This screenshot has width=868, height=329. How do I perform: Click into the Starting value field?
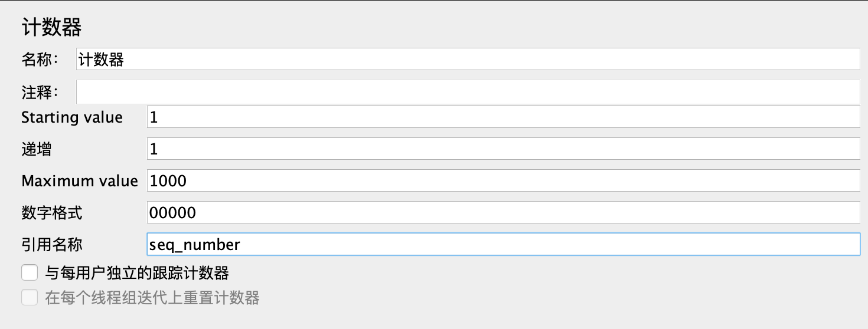(503, 117)
